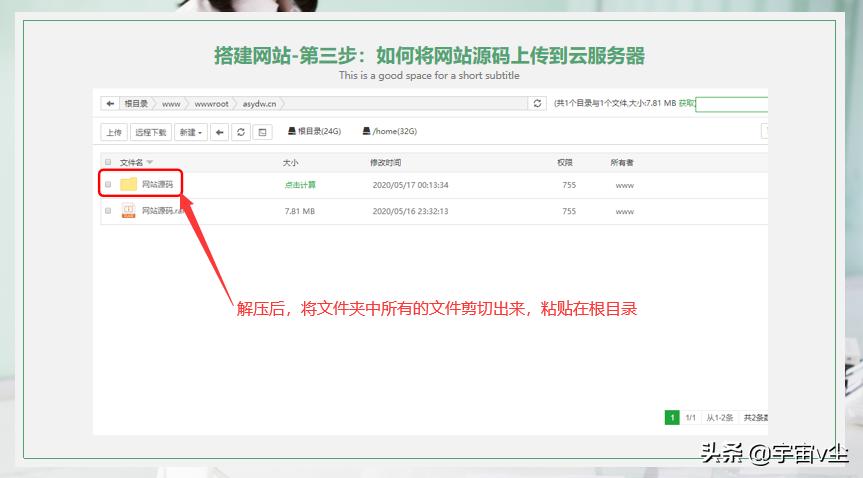Click 获取 link for directory size

[686, 103]
